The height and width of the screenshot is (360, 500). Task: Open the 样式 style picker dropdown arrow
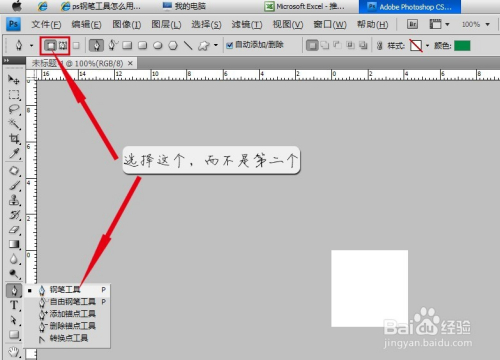(x=427, y=46)
